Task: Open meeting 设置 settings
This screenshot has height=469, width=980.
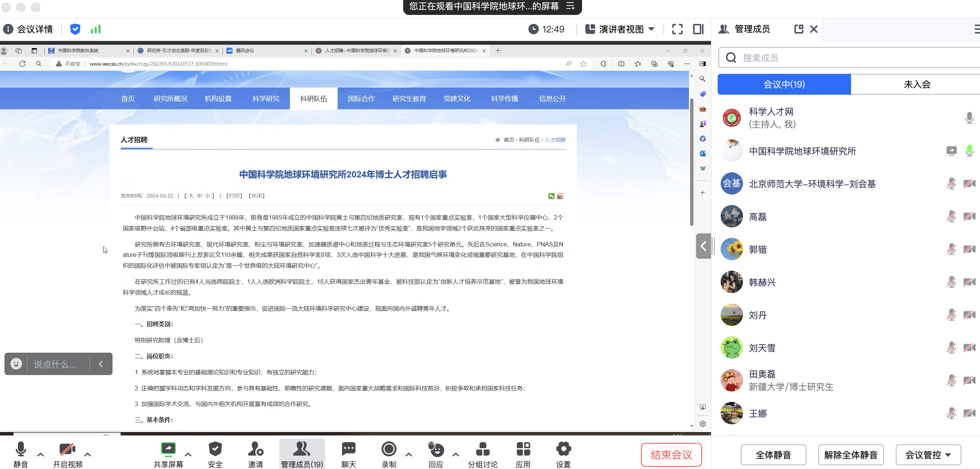Action: coord(563,454)
